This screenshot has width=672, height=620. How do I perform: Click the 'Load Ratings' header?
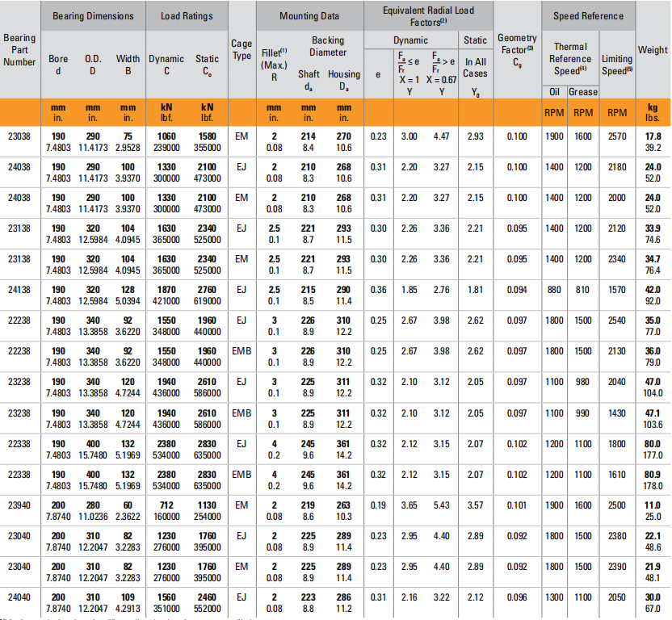(187, 16)
